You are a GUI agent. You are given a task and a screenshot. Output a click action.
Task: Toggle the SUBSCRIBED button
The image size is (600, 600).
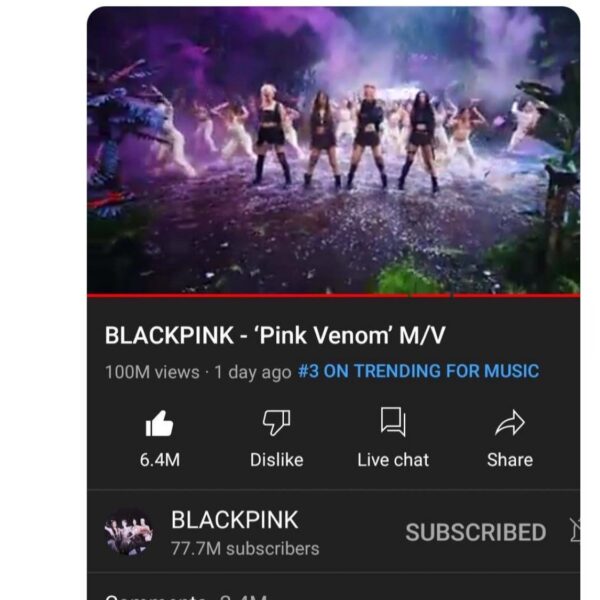coord(476,532)
